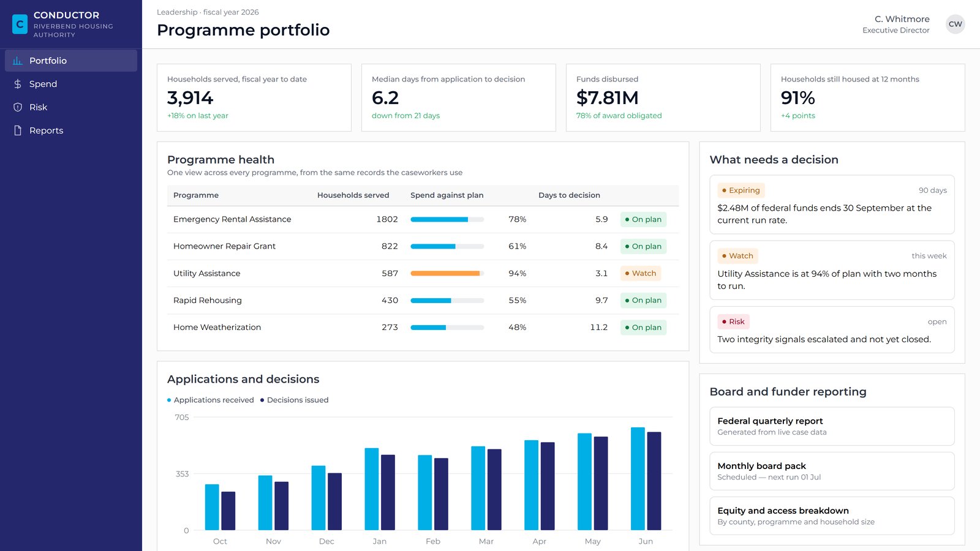This screenshot has height=551, width=980.
Task: Click the 1802 households served cell
Action: [387, 219]
